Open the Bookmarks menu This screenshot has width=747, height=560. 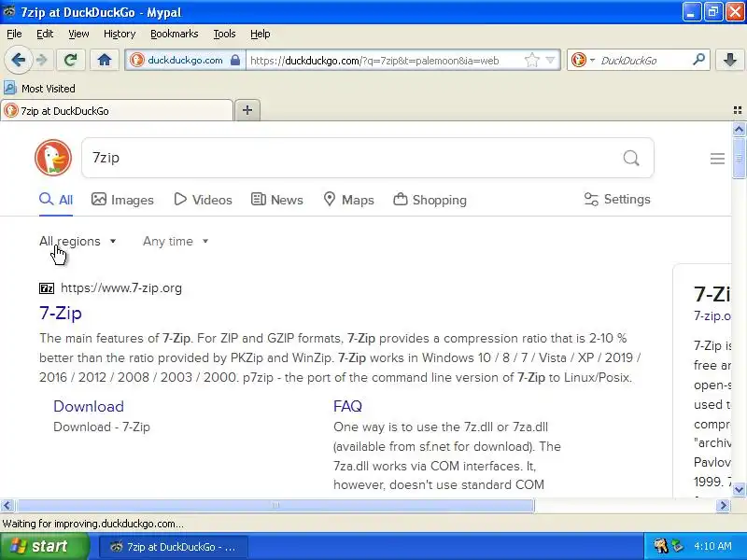(174, 34)
